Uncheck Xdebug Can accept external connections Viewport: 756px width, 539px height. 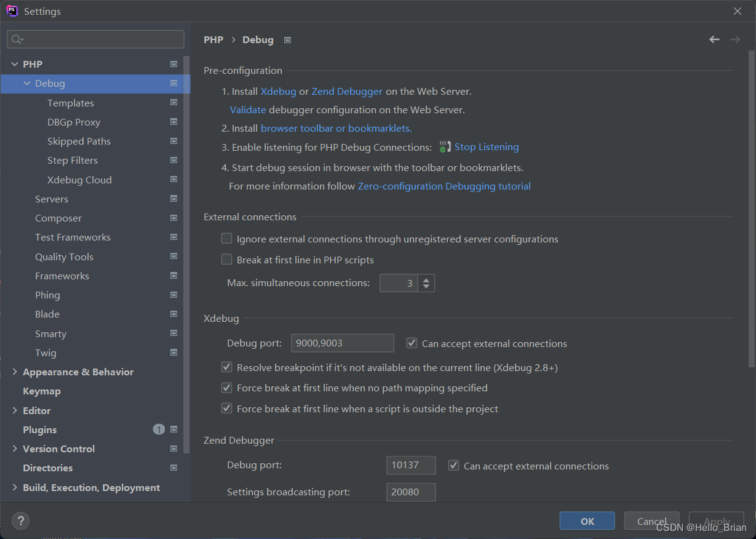(412, 343)
